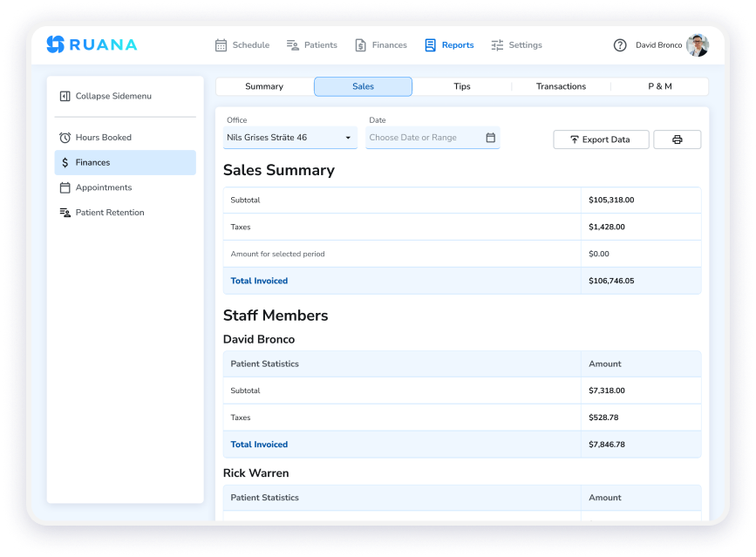Click the printer icon button
The height and width of the screenshot is (557, 756).
(x=677, y=139)
